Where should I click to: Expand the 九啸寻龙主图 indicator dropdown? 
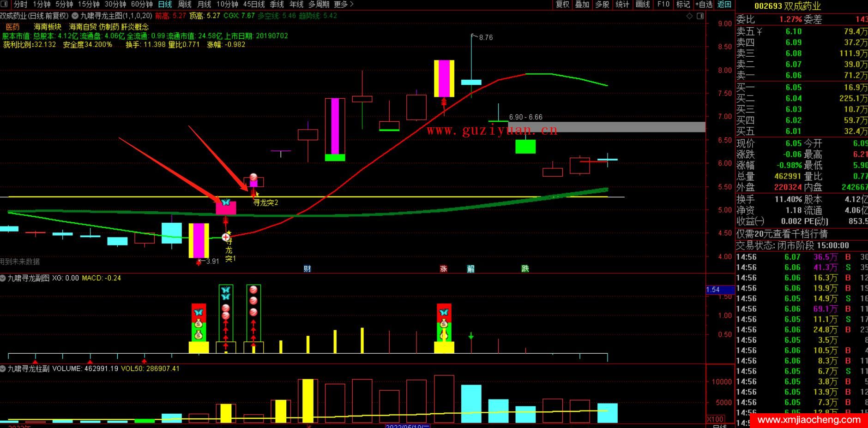pos(75,16)
